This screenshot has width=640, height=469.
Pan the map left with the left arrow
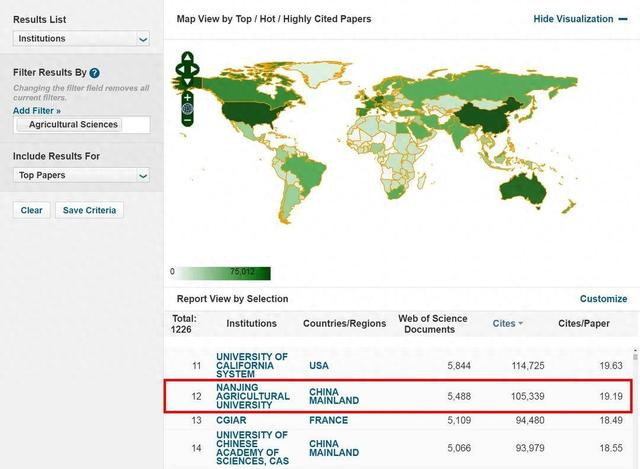[179, 69]
